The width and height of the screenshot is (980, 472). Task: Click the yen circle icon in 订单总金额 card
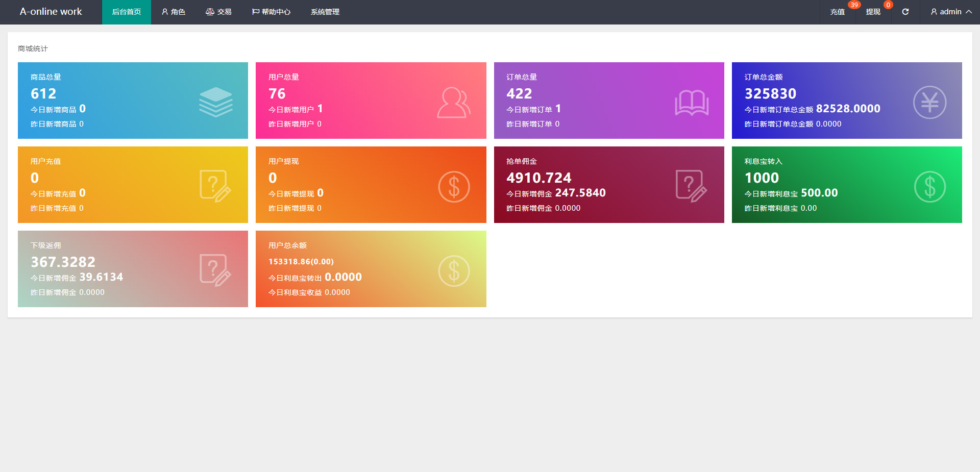click(x=929, y=103)
